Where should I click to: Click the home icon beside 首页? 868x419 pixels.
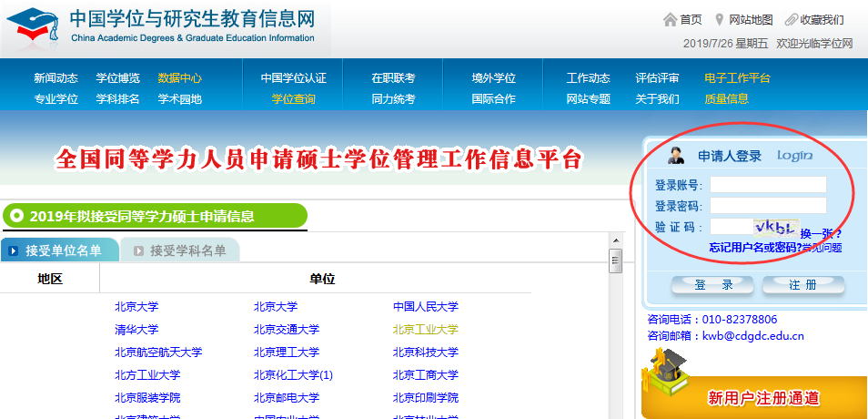point(670,20)
